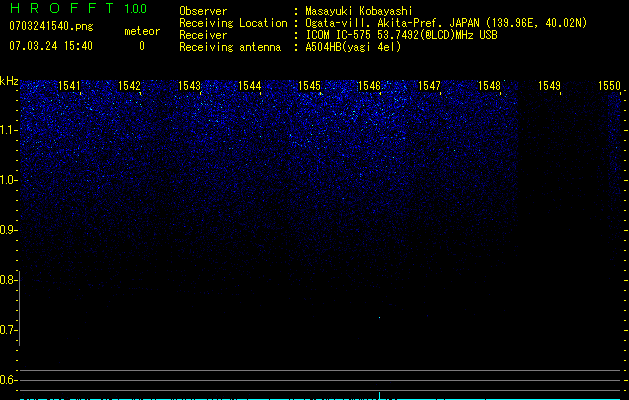The height and width of the screenshot is (400, 629).
Task: Select the file name 0703241540.png
Action: tap(51, 26)
